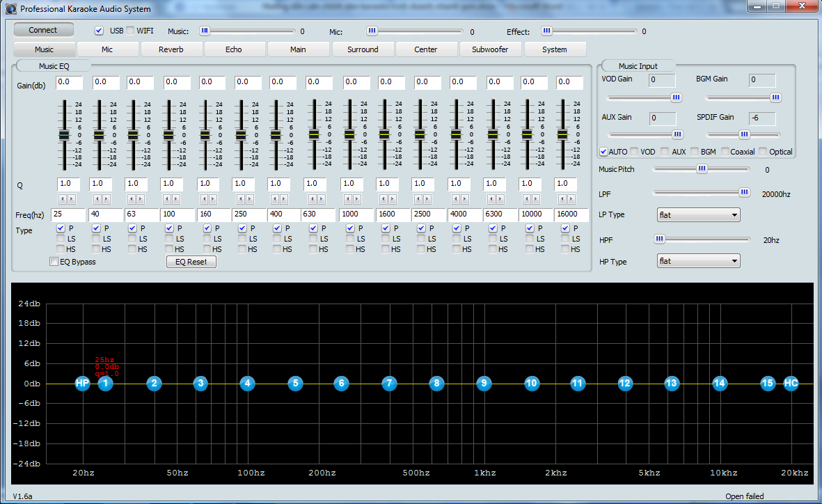Check the Coaxial input option

pos(725,152)
